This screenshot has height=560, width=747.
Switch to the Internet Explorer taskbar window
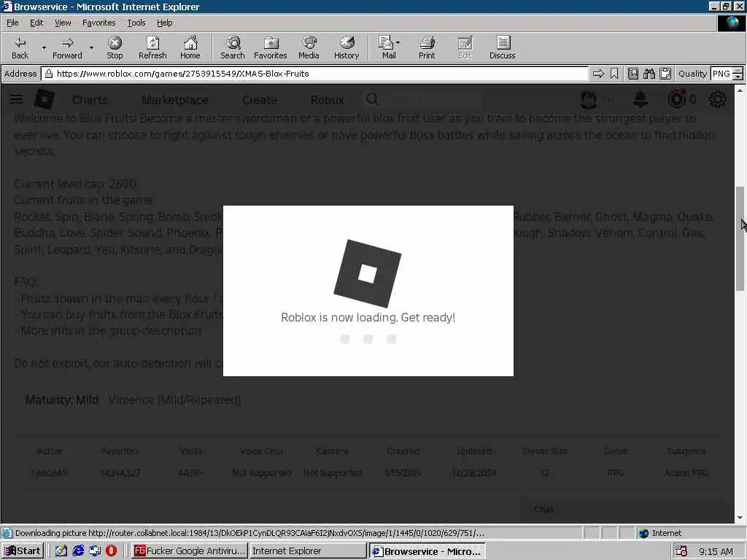click(308, 551)
